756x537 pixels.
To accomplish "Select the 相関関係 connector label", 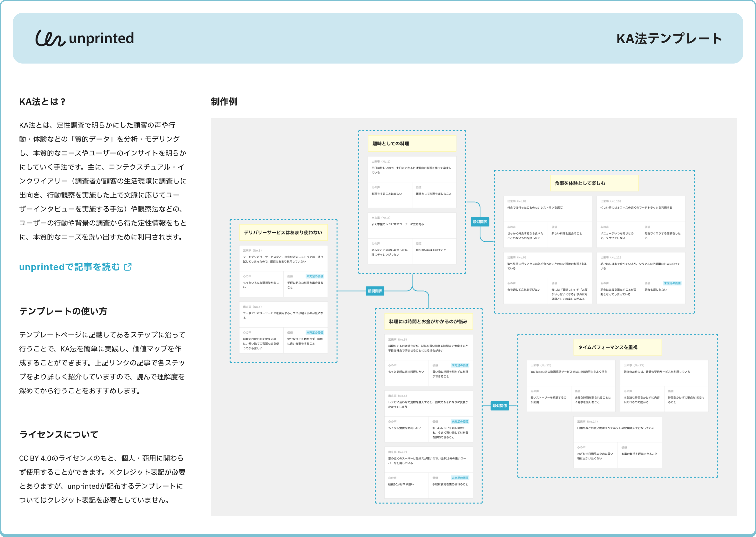I will (x=375, y=291).
